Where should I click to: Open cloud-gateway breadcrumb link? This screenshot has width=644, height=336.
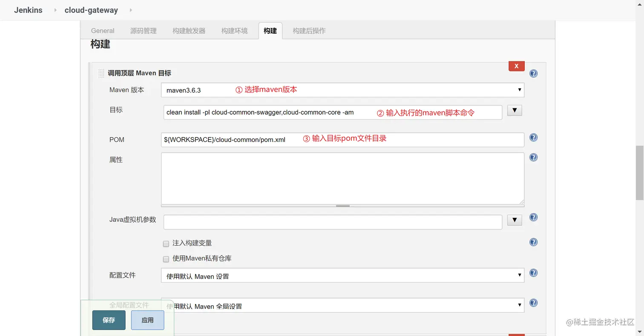click(91, 10)
